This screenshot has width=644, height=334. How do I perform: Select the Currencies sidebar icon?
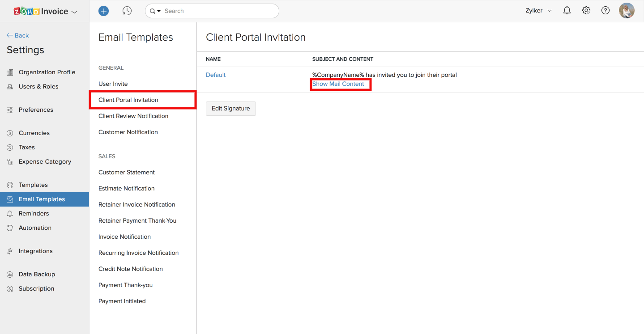click(10, 133)
